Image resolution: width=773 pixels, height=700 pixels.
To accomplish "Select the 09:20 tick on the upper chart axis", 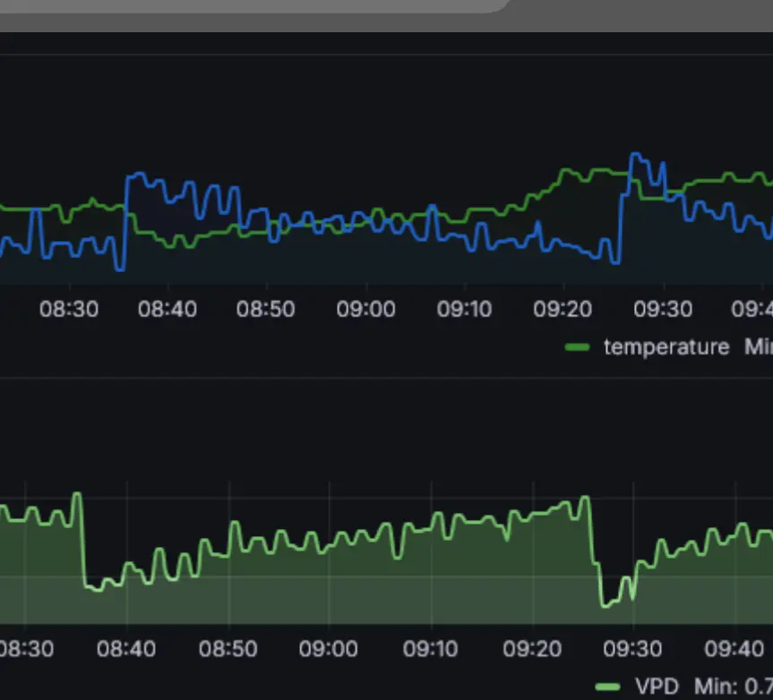I will pos(563,310).
